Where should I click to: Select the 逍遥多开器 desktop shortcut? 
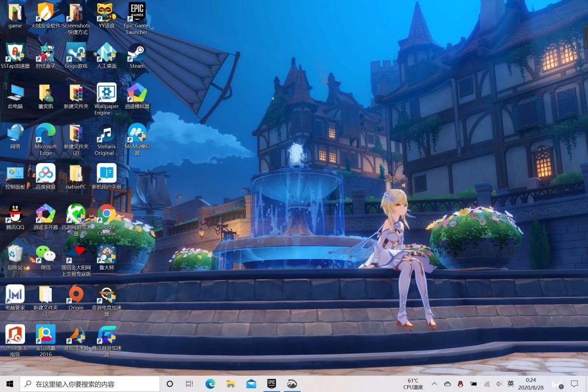coord(45,217)
